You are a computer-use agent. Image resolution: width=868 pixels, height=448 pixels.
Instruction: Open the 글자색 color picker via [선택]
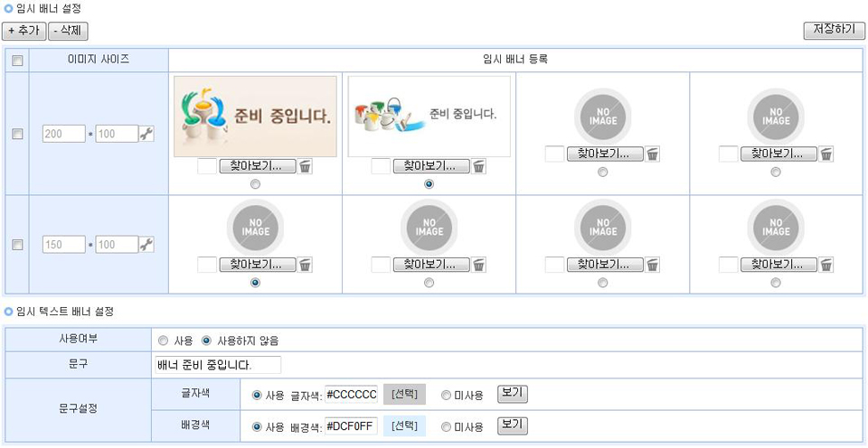(404, 395)
